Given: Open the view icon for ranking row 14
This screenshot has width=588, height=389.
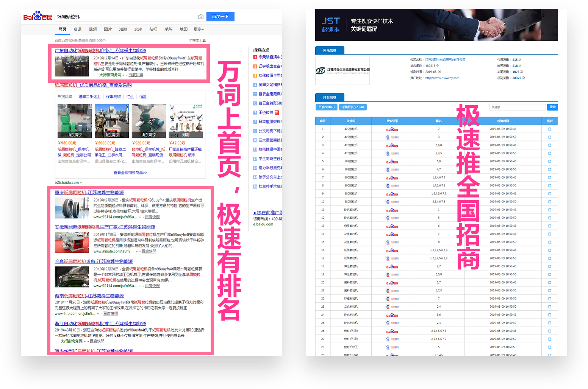Looking at the screenshot, I should pyautogui.click(x=550, y=234).
